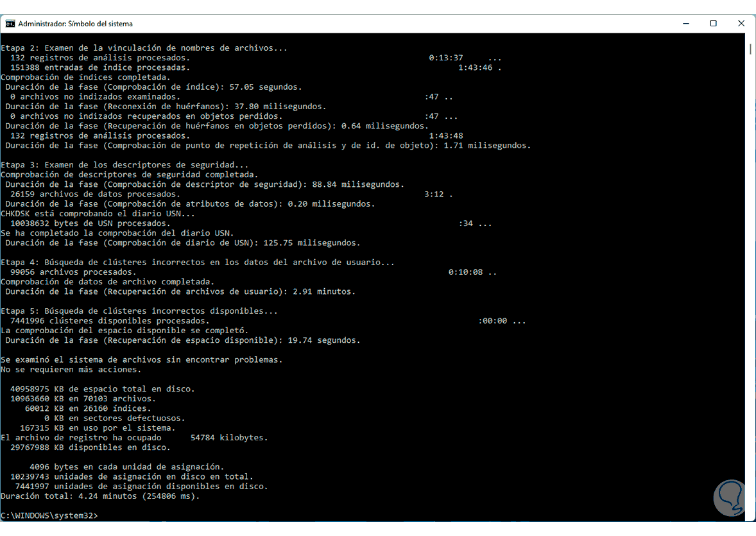Screen dimensions: 756x536
Task: Click the vertical scrollbar thumb
Action: [x=751, y=49]
